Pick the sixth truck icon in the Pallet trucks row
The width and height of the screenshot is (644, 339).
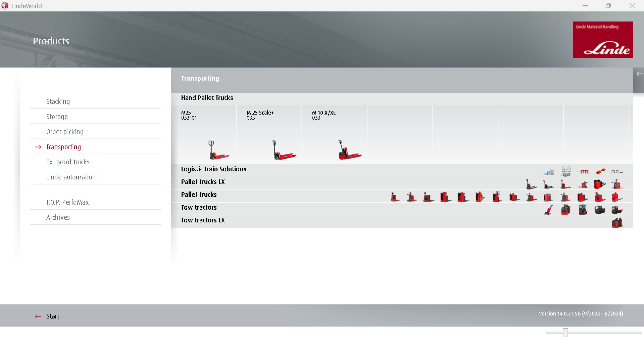tap(480, 197)
